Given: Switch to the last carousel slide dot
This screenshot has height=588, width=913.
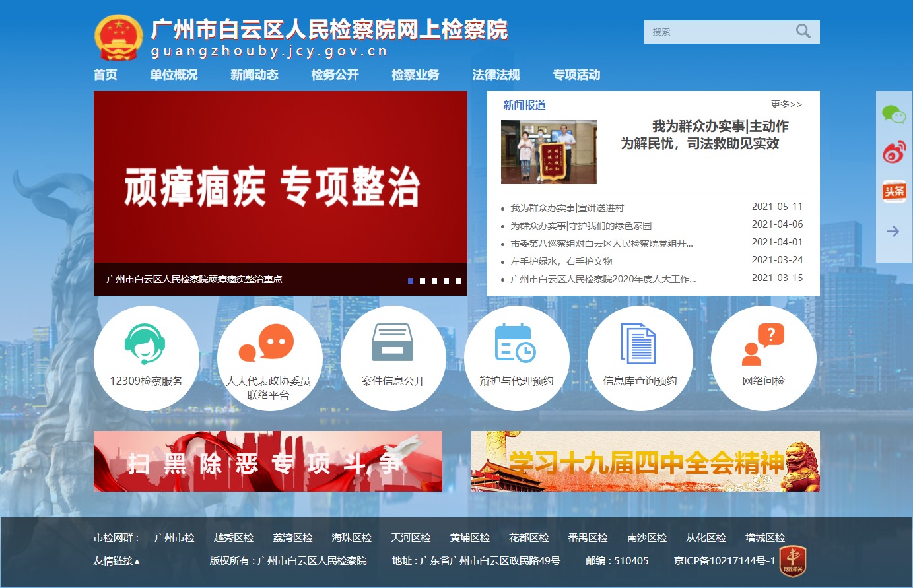Looking at the screenshot, I should 458,281.
